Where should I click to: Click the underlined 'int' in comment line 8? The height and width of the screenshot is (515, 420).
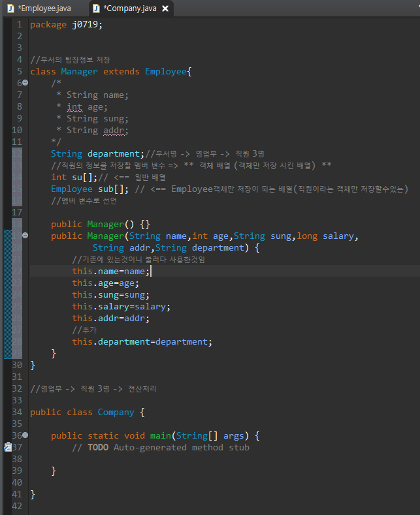click(74, 107)
